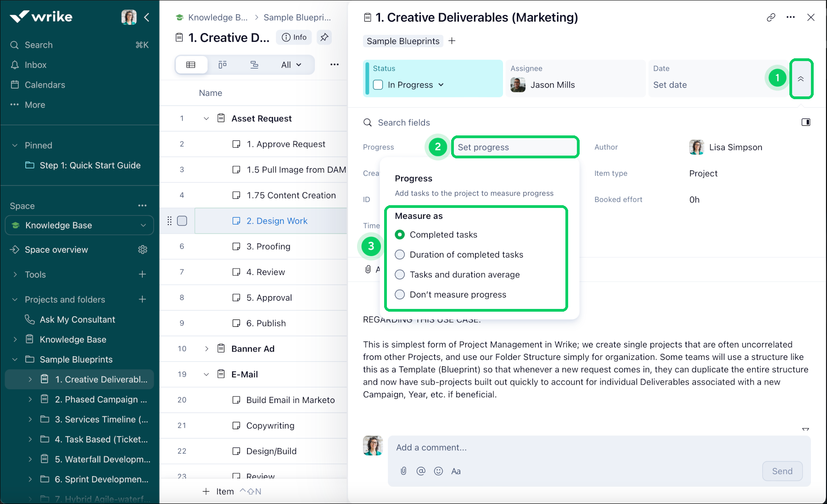Attach a file to the comment
Image resolution: width=827 pixels, height=504 pixels.
coord(403,470)
